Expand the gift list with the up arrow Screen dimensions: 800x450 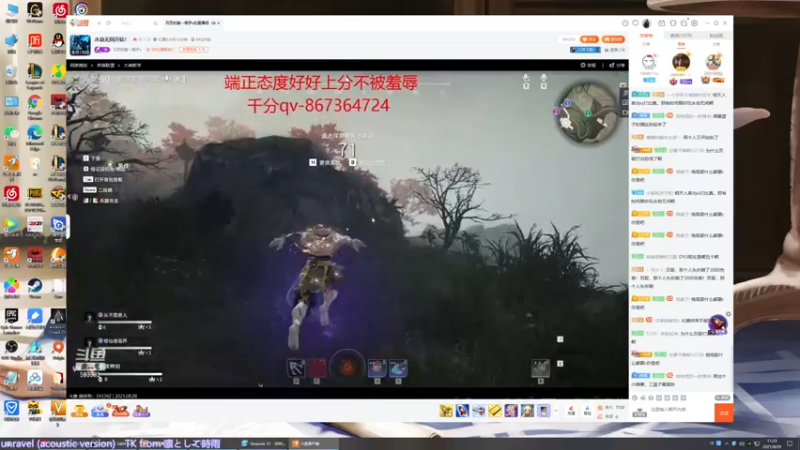(x=556, y=410)
